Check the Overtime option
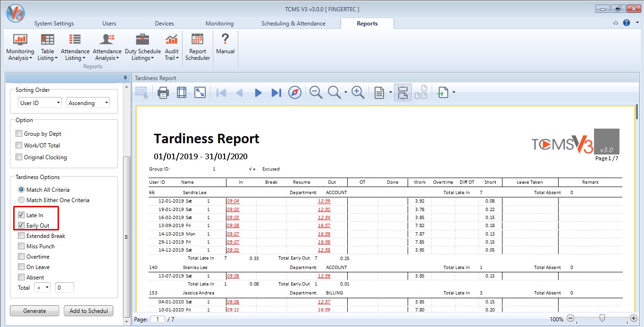This screenshot has height=327, width=644. tap(21, 257)
